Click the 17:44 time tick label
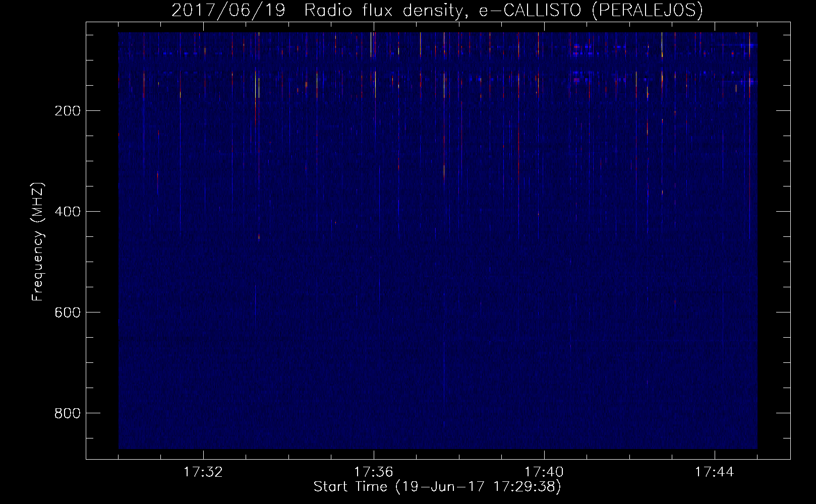The height and width of the screenshot is (504, 816). pyautogui.click(x=715, y=472)
